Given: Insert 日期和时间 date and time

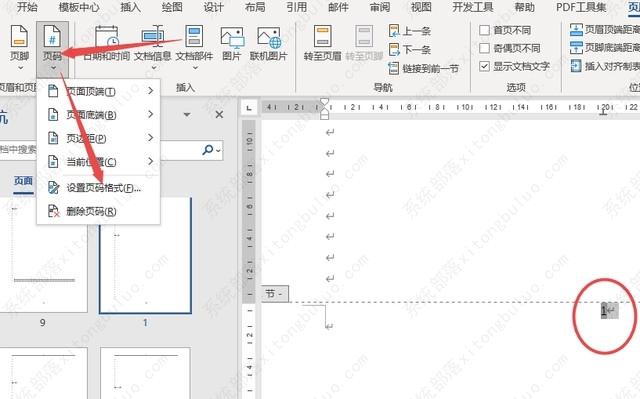Looking at the screenshot, I should [107, 44].
